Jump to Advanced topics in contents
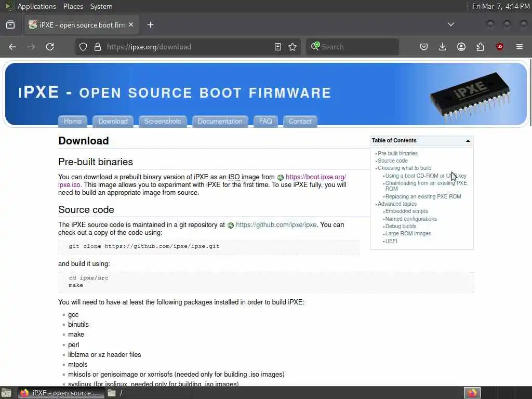The width and height of the screenshot is (532, 399). (x=397, y=204)
